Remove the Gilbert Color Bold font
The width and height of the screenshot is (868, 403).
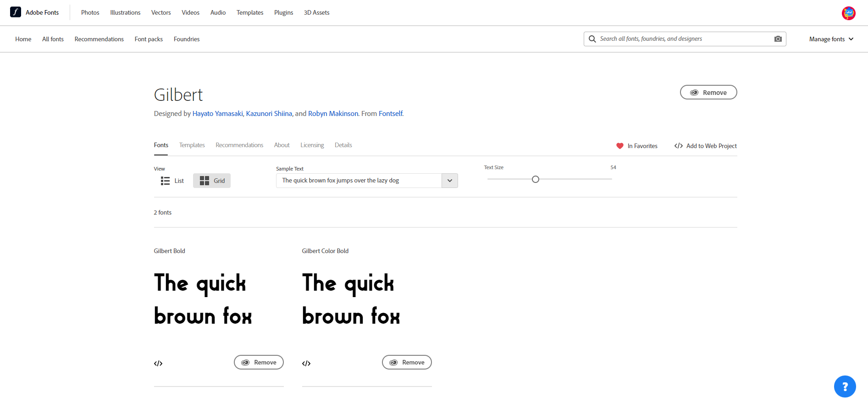coord(407,362)
